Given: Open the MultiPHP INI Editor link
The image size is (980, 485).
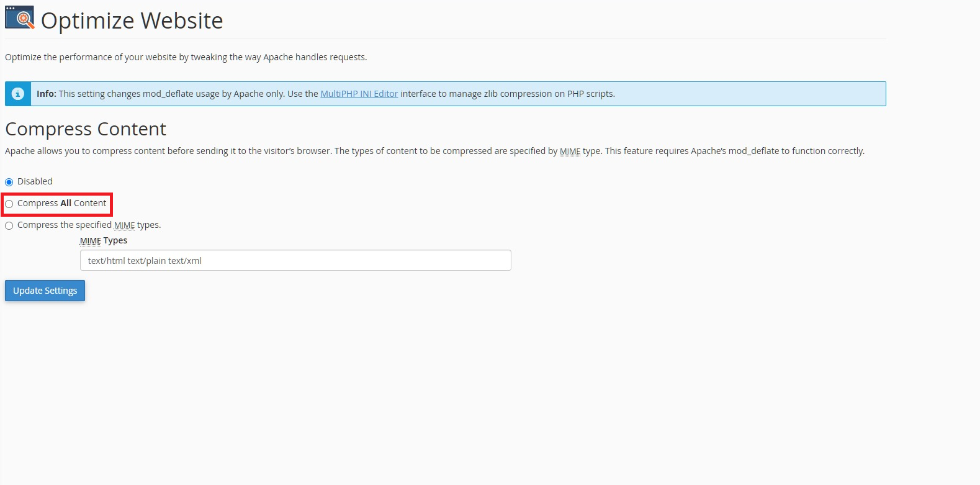Looking at the screenshot, I should click(359, 94).
